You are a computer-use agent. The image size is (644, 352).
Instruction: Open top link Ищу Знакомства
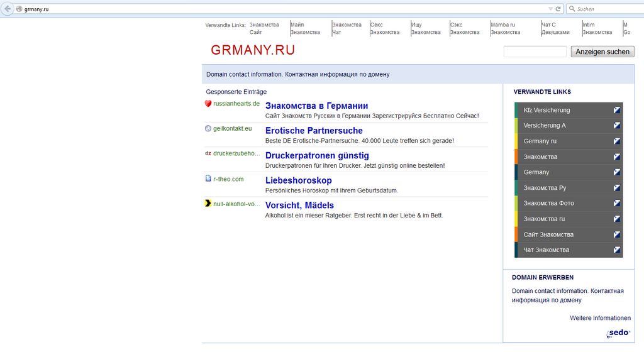point(426,28)
